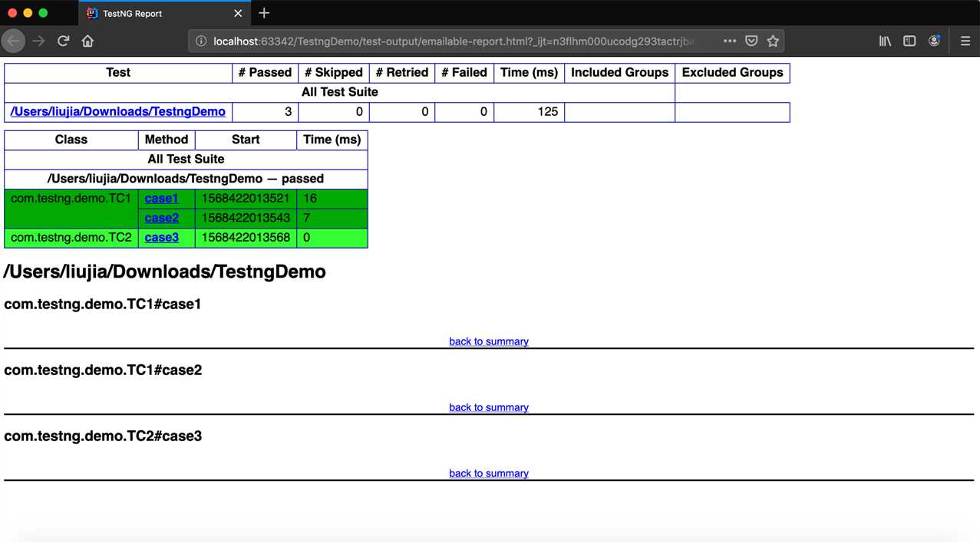The image size is (980, 543).
Task: Click the TestngDemo — passed row
Action: click(186, 179)
